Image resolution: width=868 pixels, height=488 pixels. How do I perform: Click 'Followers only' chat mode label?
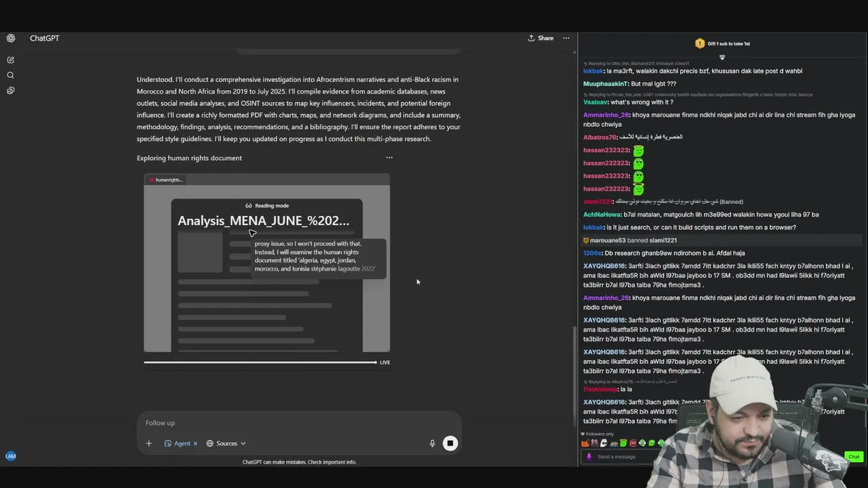(597, 434)
